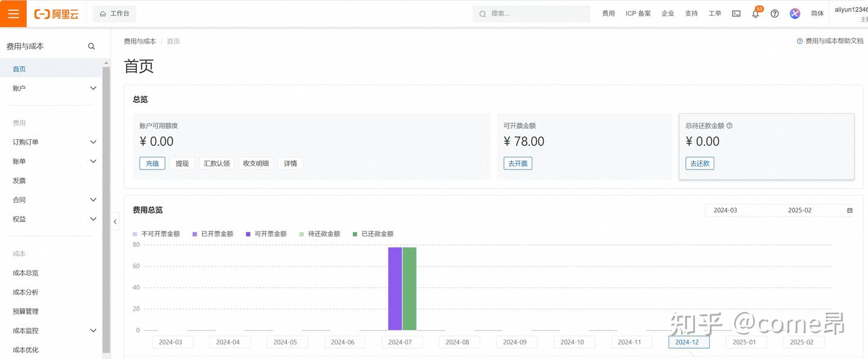The image size is (868, 359).
Task: Open the notifications bell icon
Action: [755, 14]
